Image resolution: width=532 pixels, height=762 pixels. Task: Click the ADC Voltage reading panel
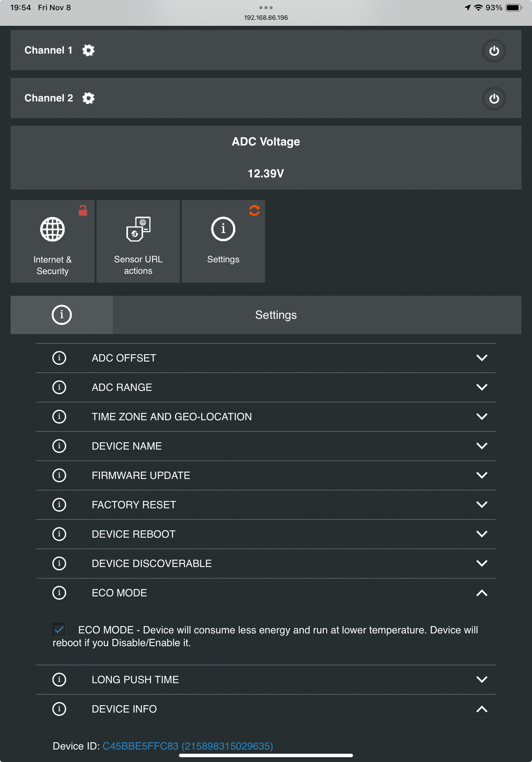tap(266, 158)
